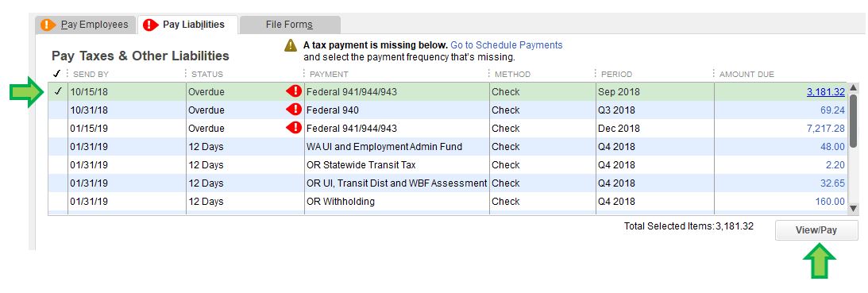Uncheck the 10/15/18 Federal 941/944/943 row
Image resolution: width=868 pixels, height=293 pixels.
pos(57,92)
